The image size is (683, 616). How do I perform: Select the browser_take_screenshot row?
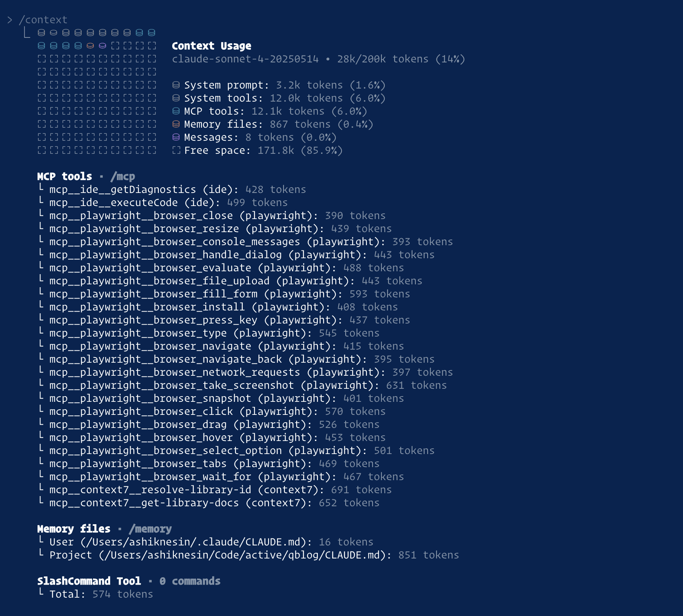[243, 386]
